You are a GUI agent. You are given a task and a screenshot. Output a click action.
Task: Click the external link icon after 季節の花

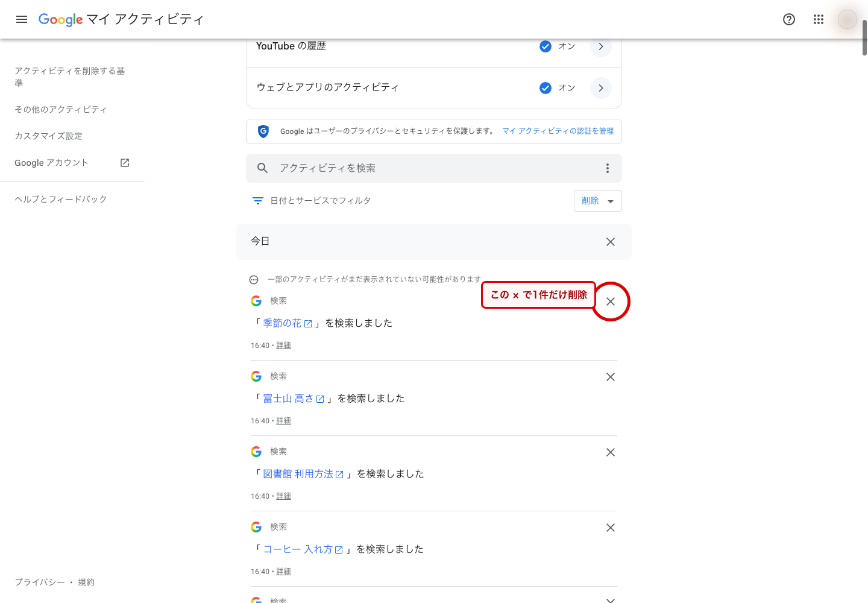tap(308, 324)
